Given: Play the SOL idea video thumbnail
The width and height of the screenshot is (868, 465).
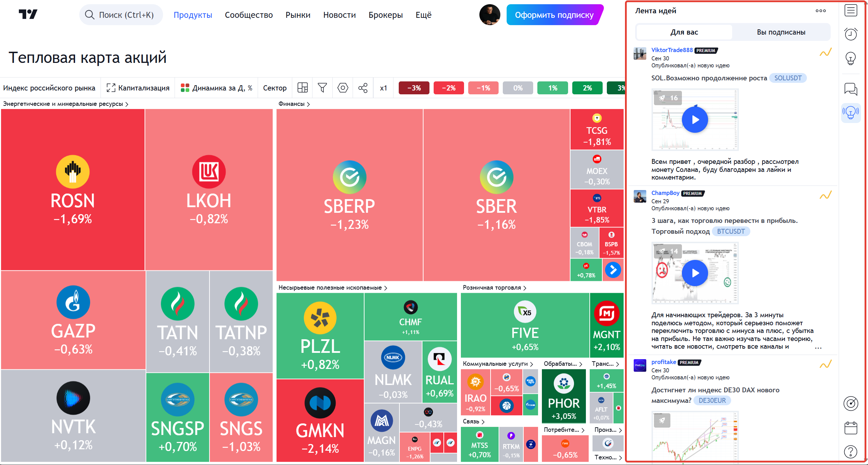Looking at the screenshot, I should [695, 120].
